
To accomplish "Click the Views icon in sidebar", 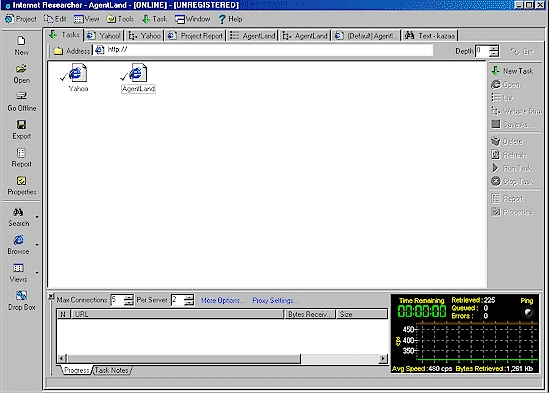I will (18, 268).
